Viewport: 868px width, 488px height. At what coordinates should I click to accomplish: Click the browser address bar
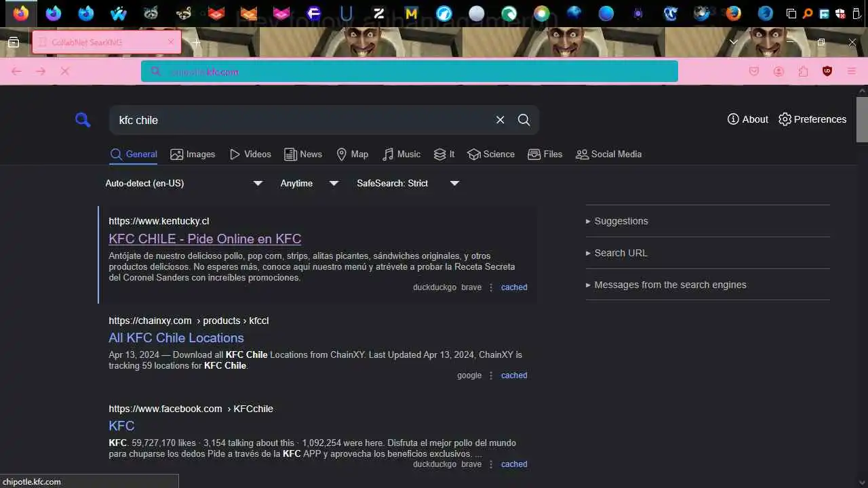pyautogui.click(x=410, y=71)
